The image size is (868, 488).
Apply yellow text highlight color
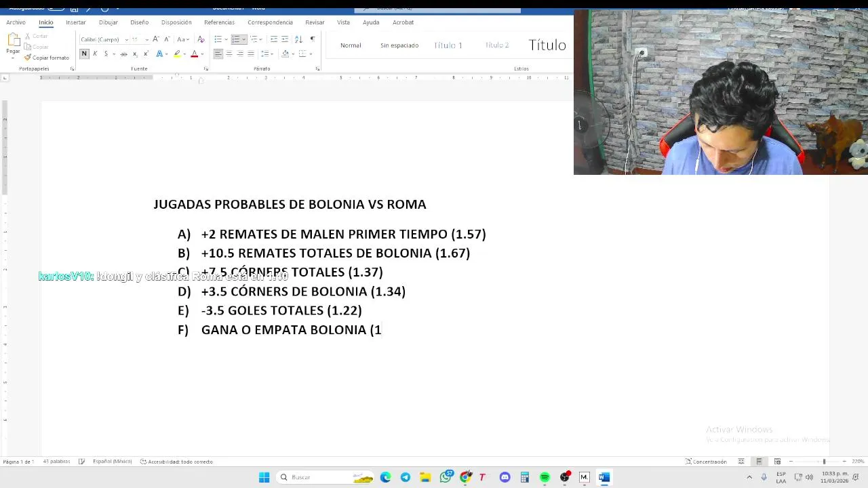coord(177,54)
